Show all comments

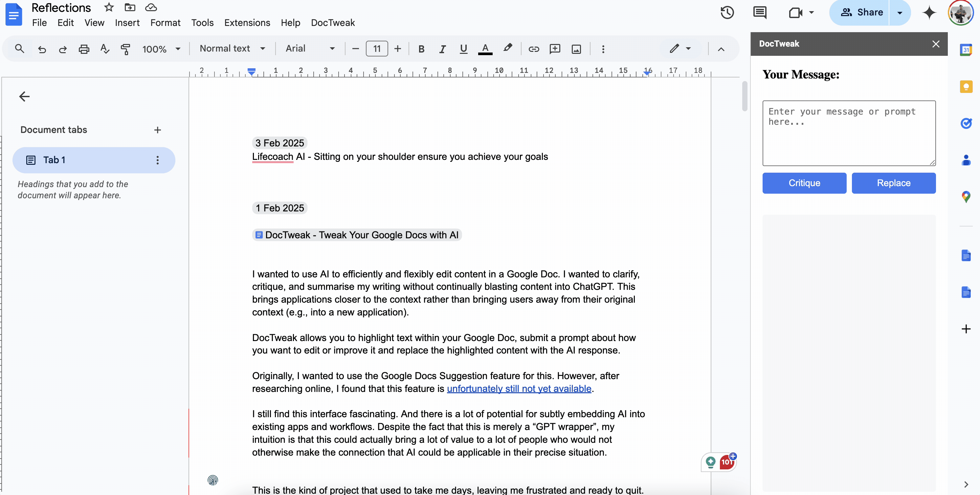pyautogui.click(x=759, y=12)
